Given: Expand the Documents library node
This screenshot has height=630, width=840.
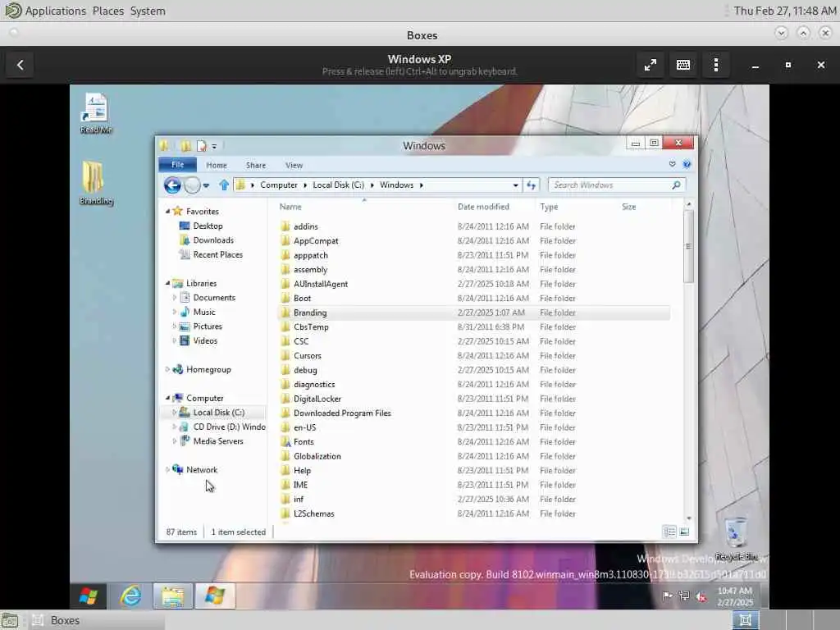Looking at the screenshot, I should [x=175, y=297].
